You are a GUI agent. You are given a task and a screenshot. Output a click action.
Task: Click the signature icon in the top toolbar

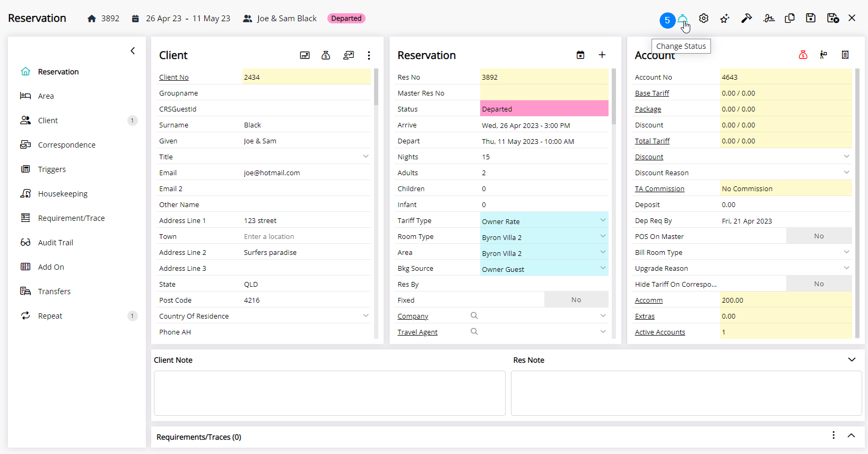coord(768,19)
